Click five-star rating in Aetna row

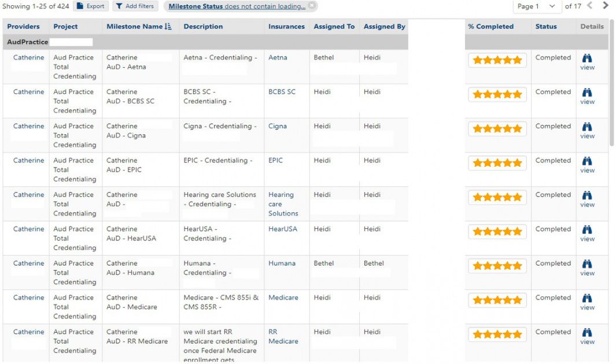tap(497, 60)
